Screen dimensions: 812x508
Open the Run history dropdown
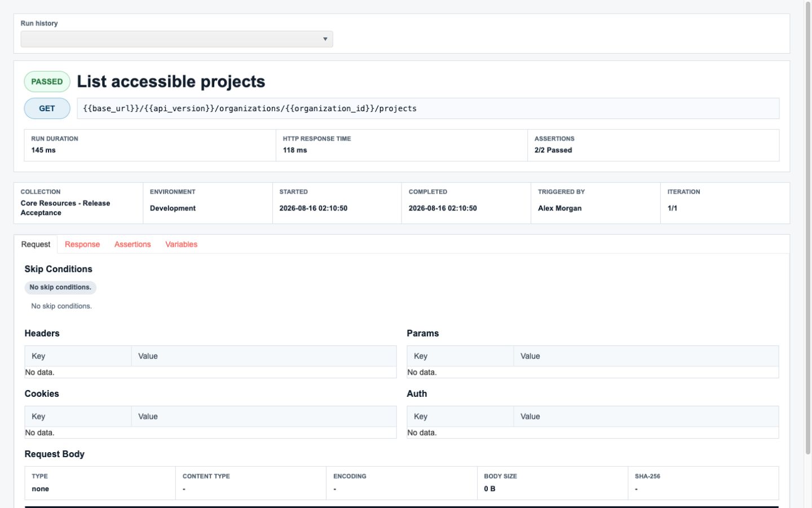[x=176, y=39]
